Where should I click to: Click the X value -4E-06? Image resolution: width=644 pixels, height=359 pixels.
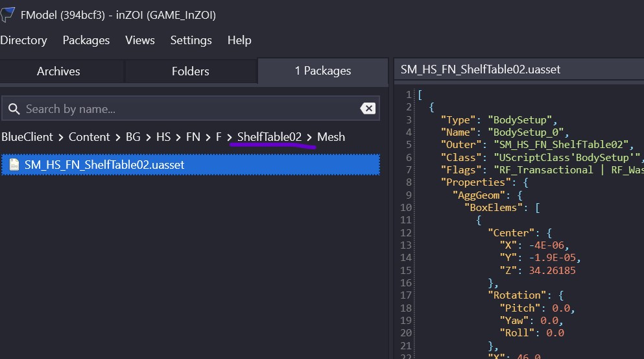pos(546,245)
